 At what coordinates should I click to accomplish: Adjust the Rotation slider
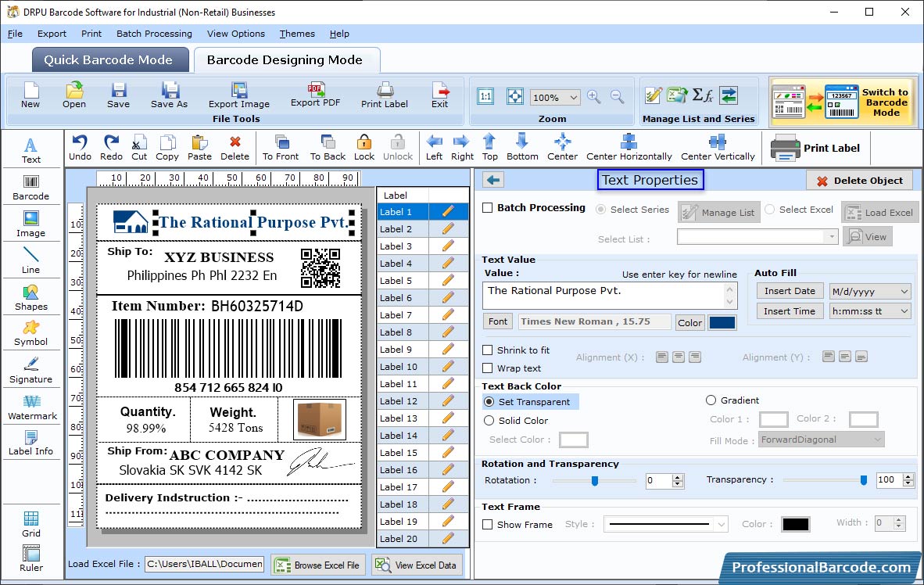595,481
